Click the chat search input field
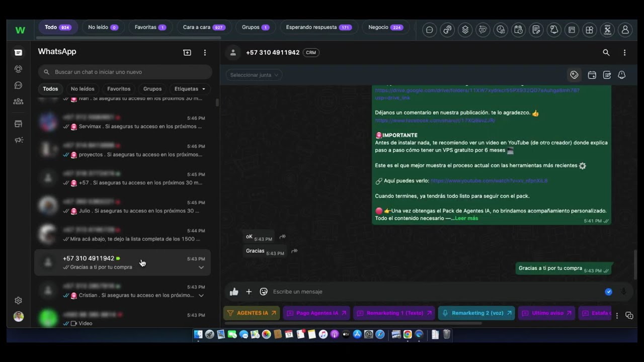The width and height of the screenshot is (644, 362). point(125,72)
